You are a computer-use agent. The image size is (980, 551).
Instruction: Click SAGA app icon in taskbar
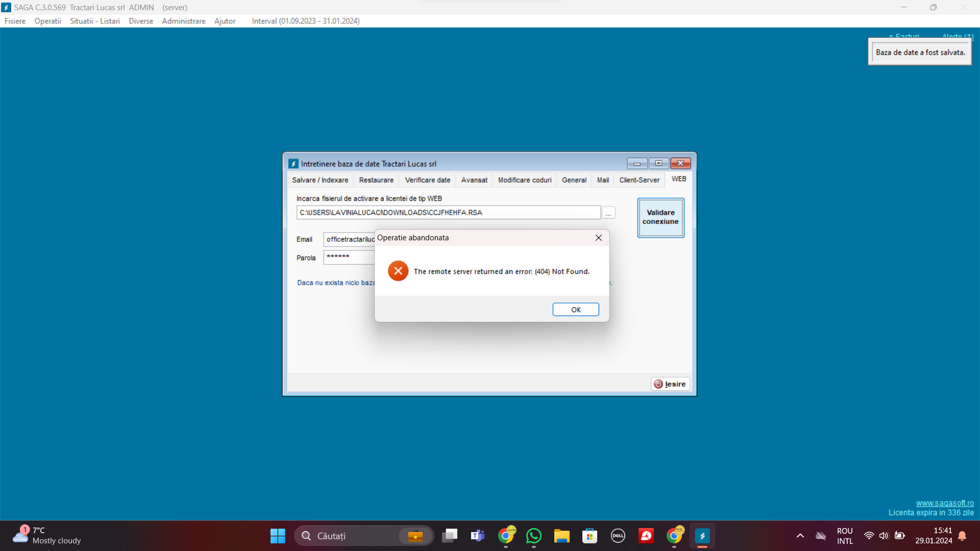point(702,536)
